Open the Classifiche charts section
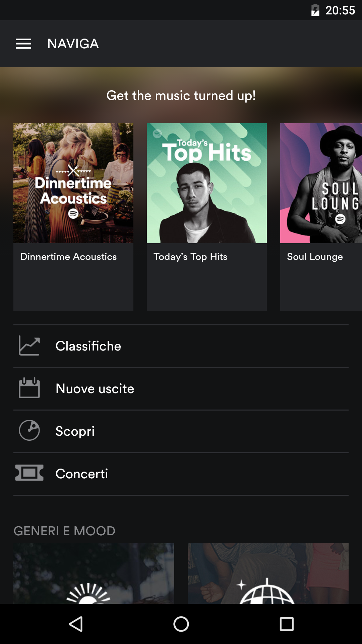362x644 pixels. click(x=88, y=346)
